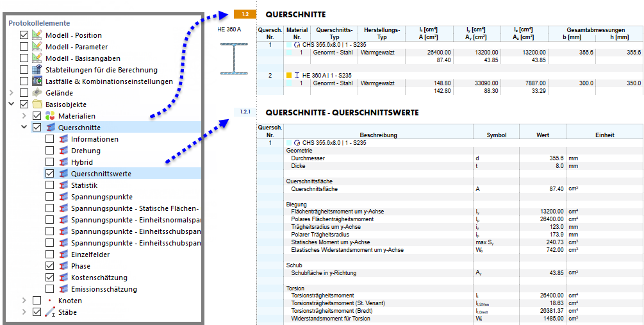Image resolution: width=644 pixels, height=325 pixels.
Task: Click the Kostenschätzung section icon
Action: 63,278
